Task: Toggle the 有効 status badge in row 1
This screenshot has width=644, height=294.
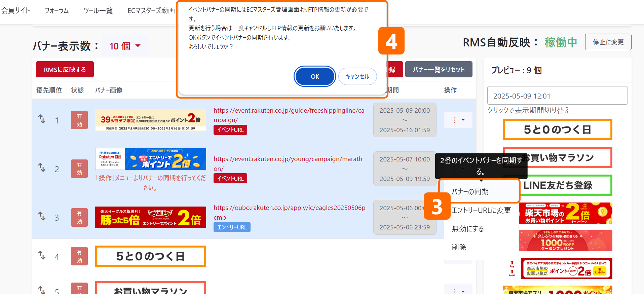Action: point(79,120)
